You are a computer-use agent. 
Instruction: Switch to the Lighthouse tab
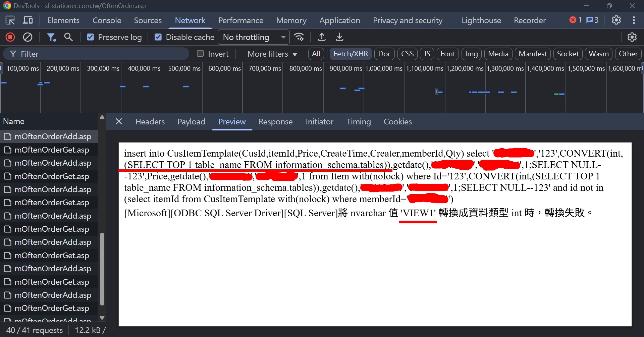tap(481, 20)
